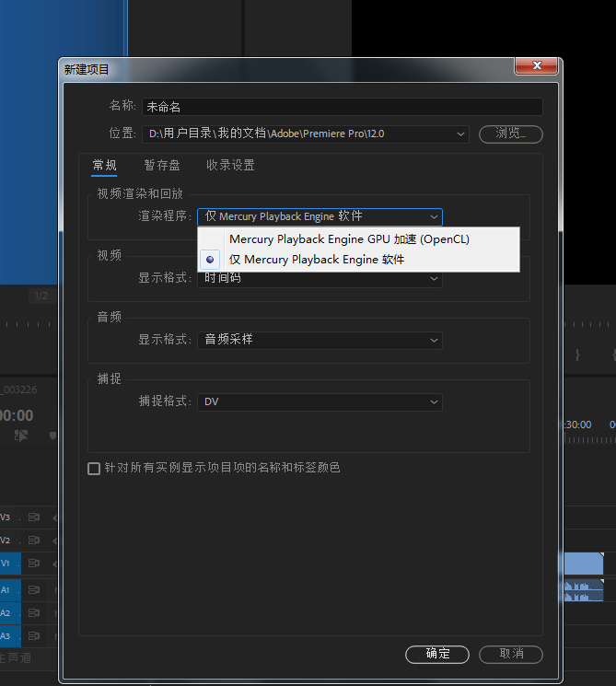This screenshot has height=686, width=616.
Task: Toggle sync lock on track A3
Action: pos(34,635)
